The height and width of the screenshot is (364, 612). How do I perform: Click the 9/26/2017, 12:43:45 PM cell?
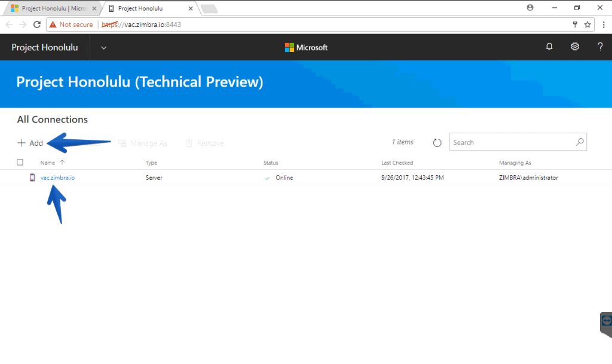pos(412,178)
